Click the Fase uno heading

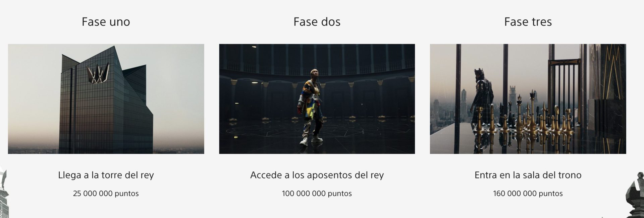pos(106,22)
